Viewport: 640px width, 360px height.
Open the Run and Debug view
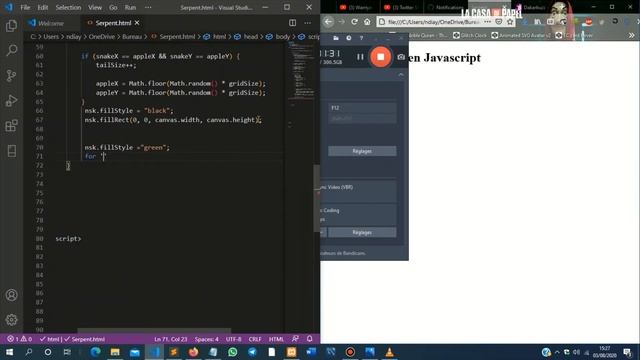point(11,100)
